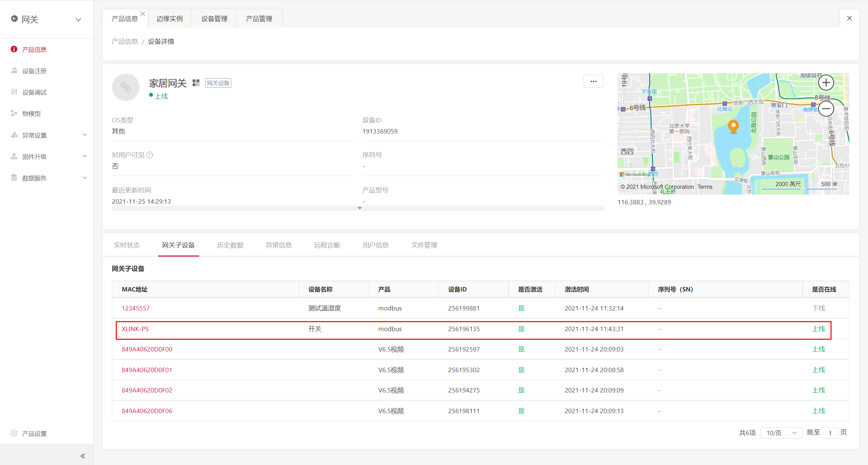Click the 跳至 page number input field
Viewport: 868px width, 465px height.
[x=830, y=433]
